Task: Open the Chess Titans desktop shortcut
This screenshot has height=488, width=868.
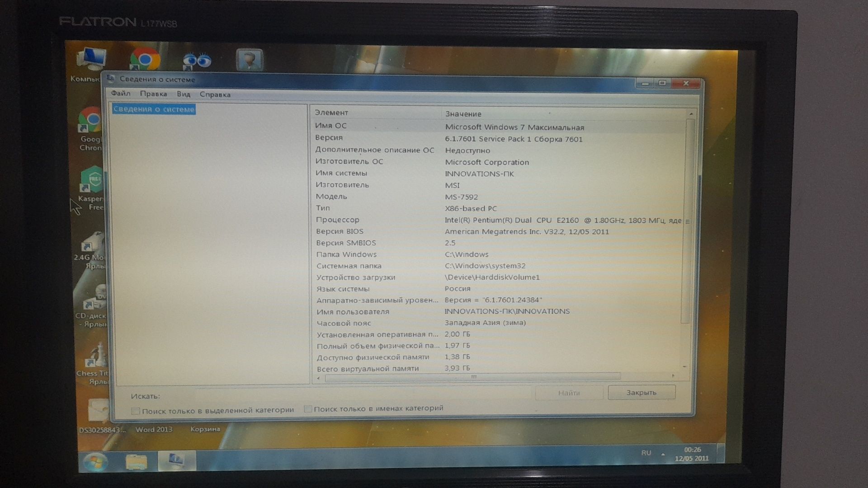Action: pyautogui.click(x=94, y=364)
